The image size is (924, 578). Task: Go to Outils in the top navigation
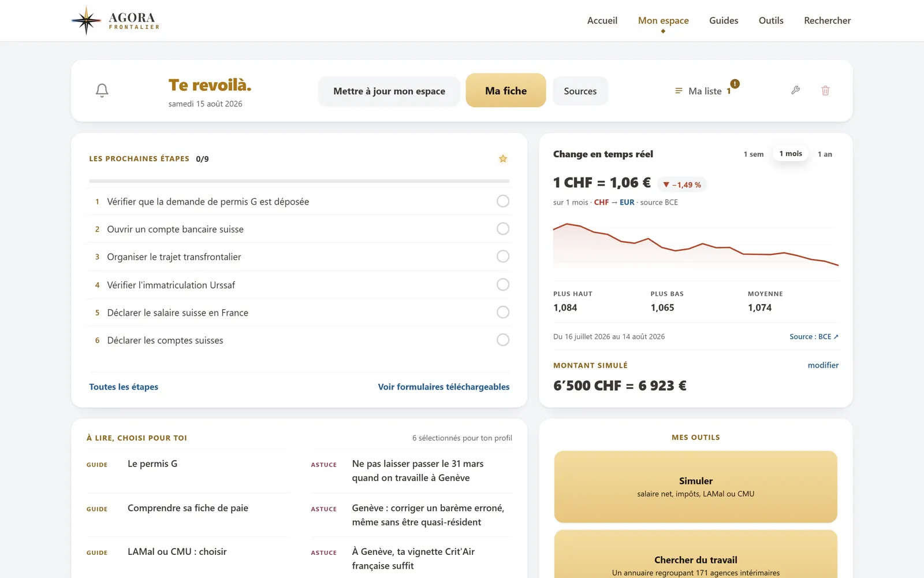pyautogui.click(x=771, y=21)
